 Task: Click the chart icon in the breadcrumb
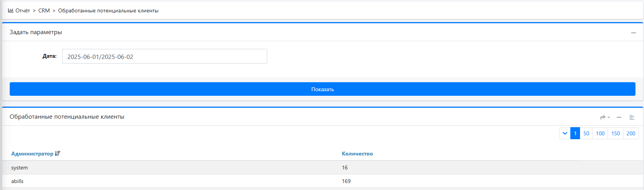(10, 10)
